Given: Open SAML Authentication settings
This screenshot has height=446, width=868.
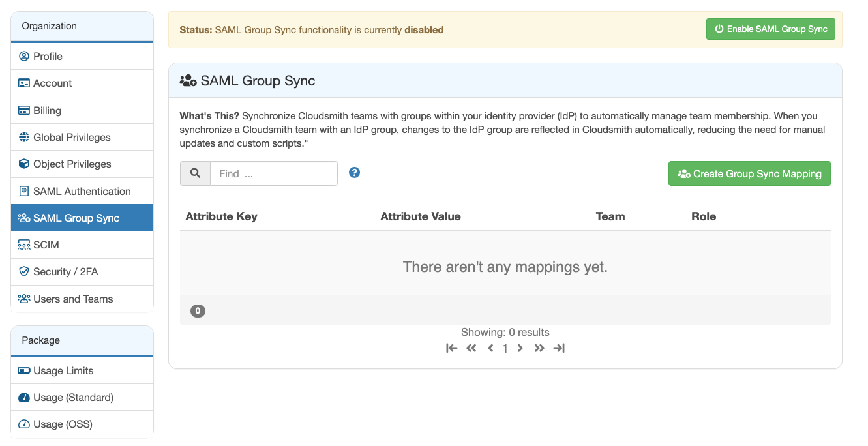Looking at the screenshot, I should (82, 192).
